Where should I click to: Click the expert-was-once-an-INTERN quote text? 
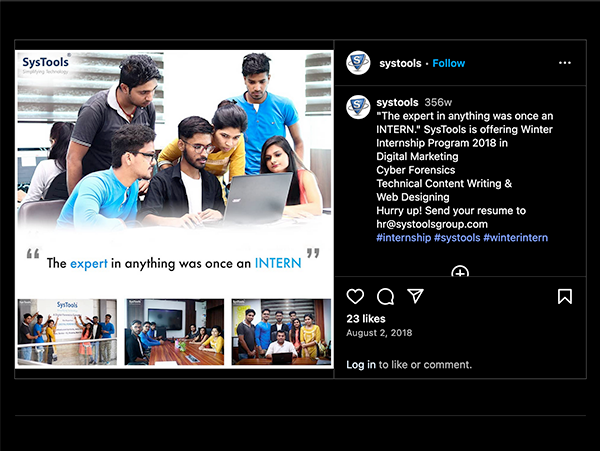point(174,263)
